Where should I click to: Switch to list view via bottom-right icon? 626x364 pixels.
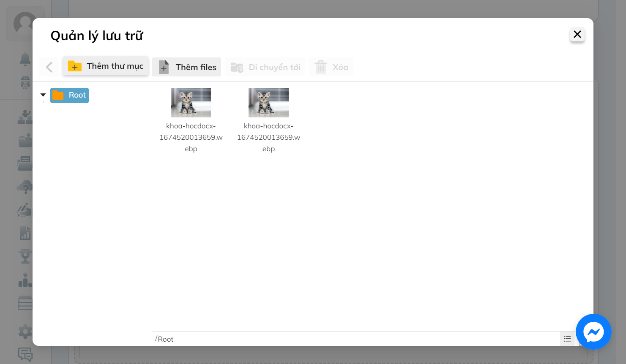coord(567,339)
